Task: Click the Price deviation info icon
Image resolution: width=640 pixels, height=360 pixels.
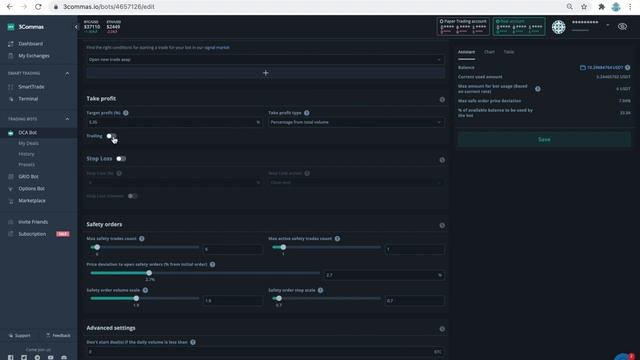Action: (x=212, y=264)
